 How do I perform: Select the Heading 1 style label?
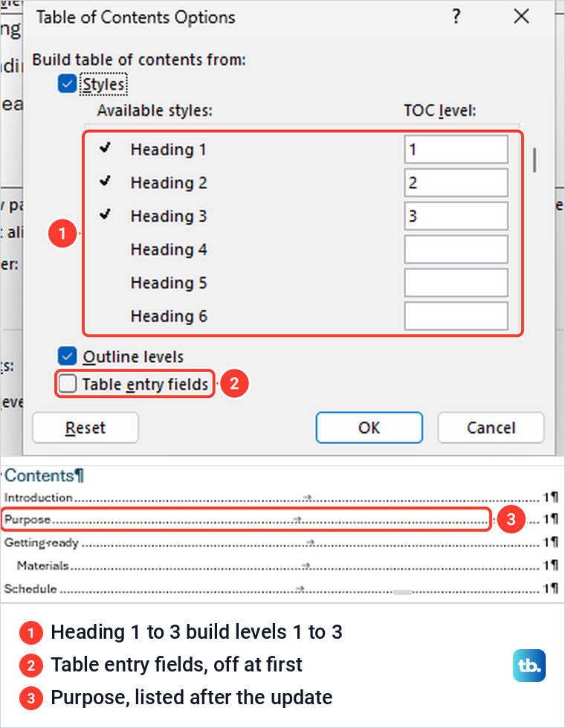tap(168, 149)
